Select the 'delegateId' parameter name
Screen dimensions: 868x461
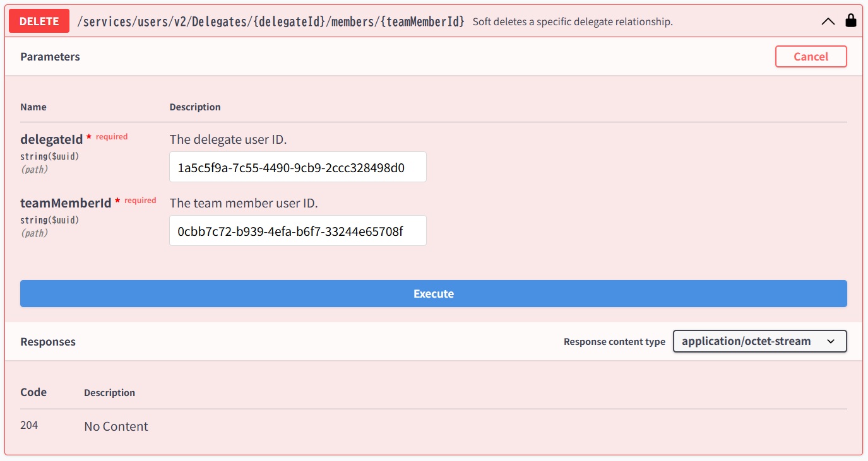tap(52, 139)
